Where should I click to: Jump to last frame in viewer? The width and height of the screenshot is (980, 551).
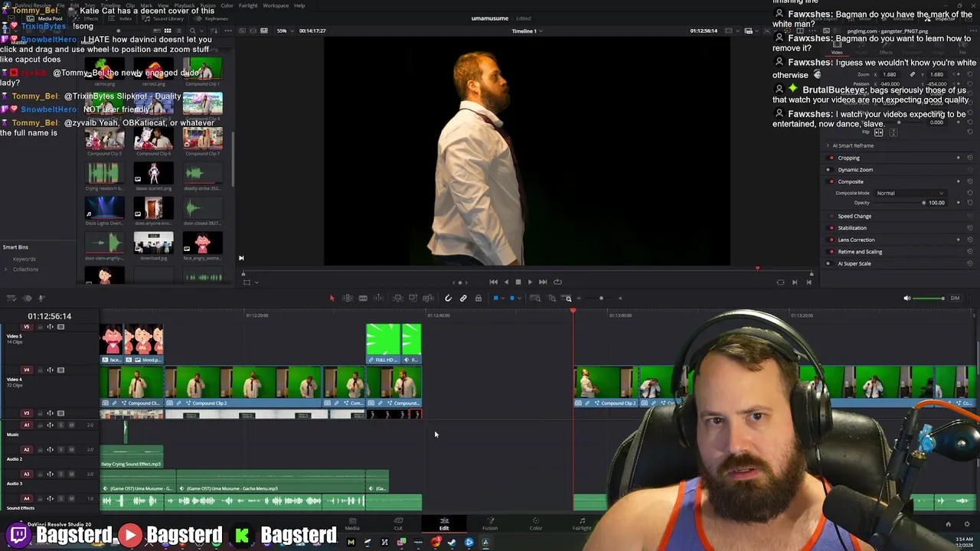(x=543, y=282)
